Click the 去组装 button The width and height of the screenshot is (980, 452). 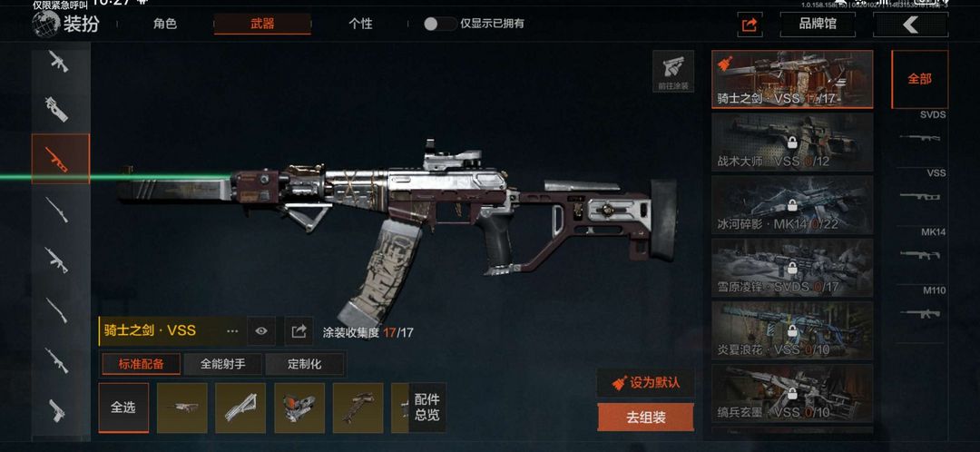tap(646, 417)
